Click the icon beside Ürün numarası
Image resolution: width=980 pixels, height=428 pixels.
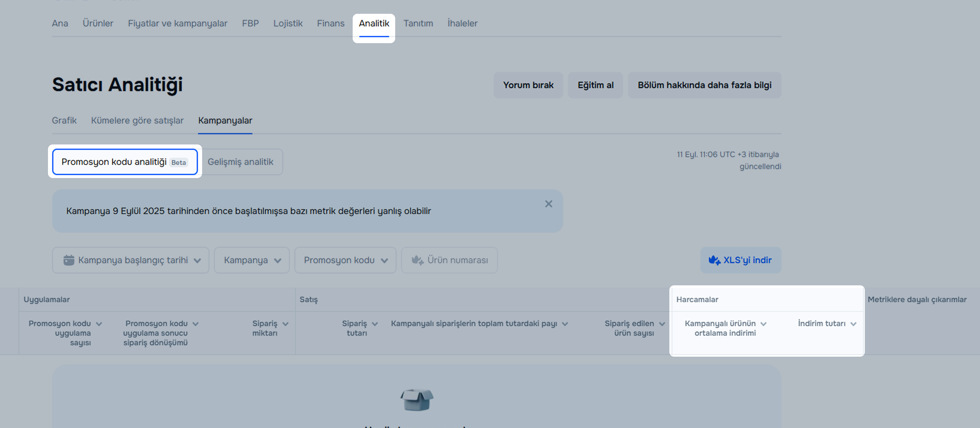coord(417,260)
